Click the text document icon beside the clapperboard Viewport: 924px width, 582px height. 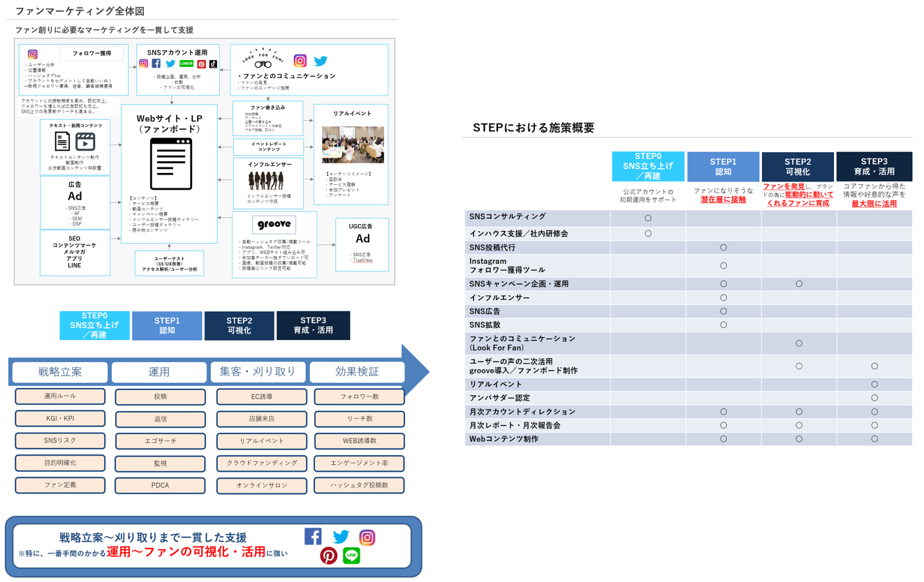[62, 142]
